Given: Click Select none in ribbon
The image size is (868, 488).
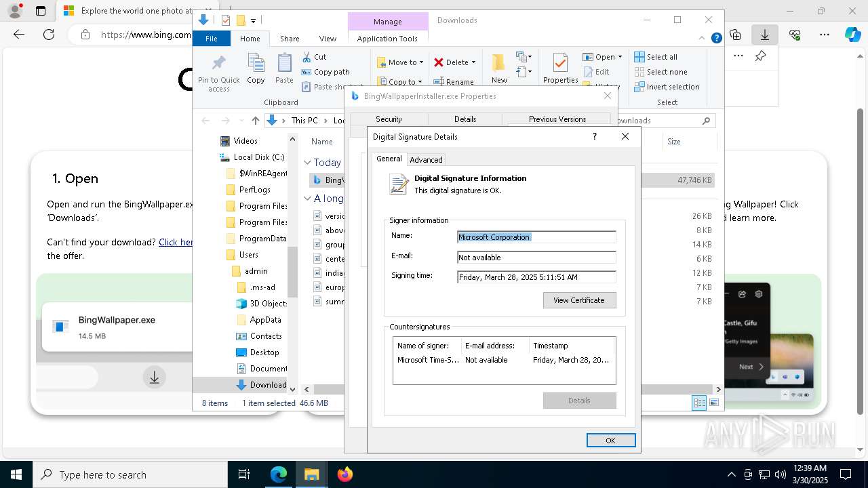Looking at the screenshot, I should pyautogui.click(x=661, y=72).
